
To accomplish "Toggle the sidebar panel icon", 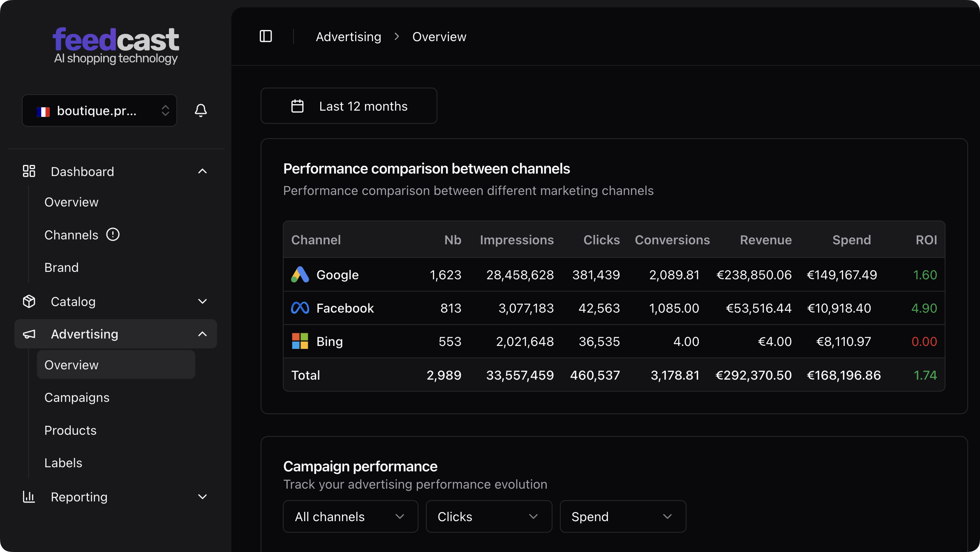I will [266, 36].
